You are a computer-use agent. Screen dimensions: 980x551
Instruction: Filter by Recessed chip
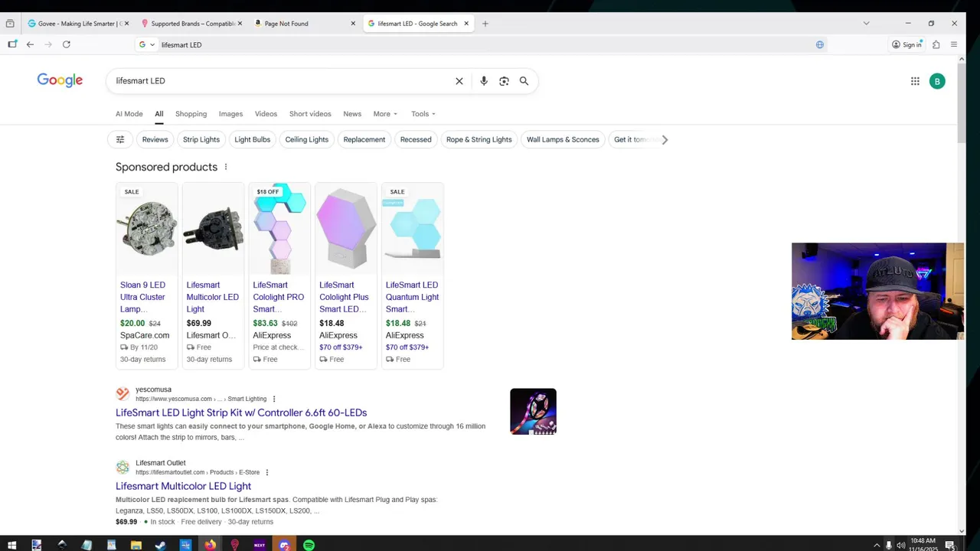pos(416,139)
